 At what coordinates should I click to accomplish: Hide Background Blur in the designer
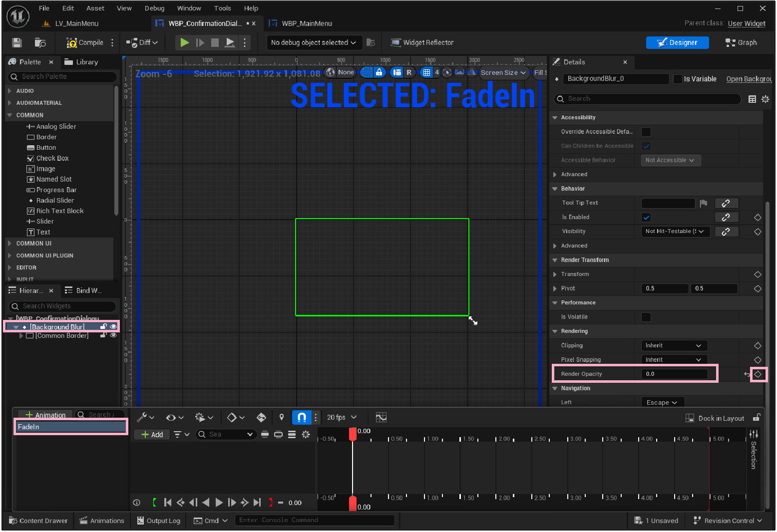pos(113,327)
